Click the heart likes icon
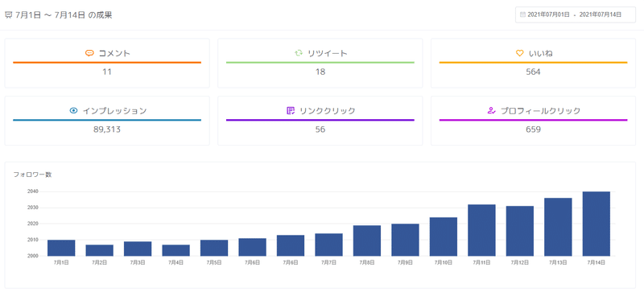 pyautogui.click(x=519, y=53)
